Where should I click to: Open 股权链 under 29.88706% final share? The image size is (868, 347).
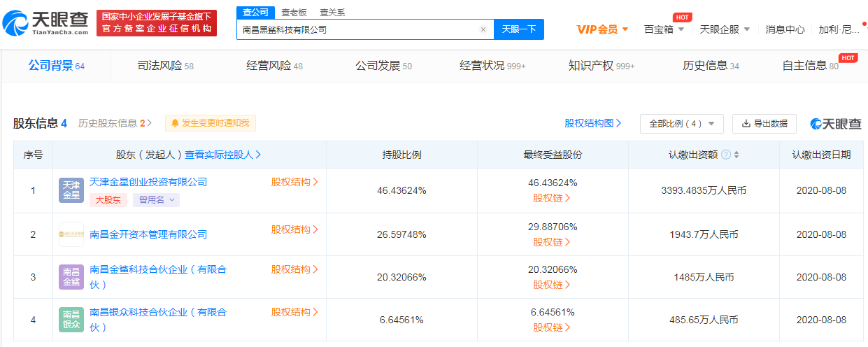pyautogui.click(x=552, y=242)
